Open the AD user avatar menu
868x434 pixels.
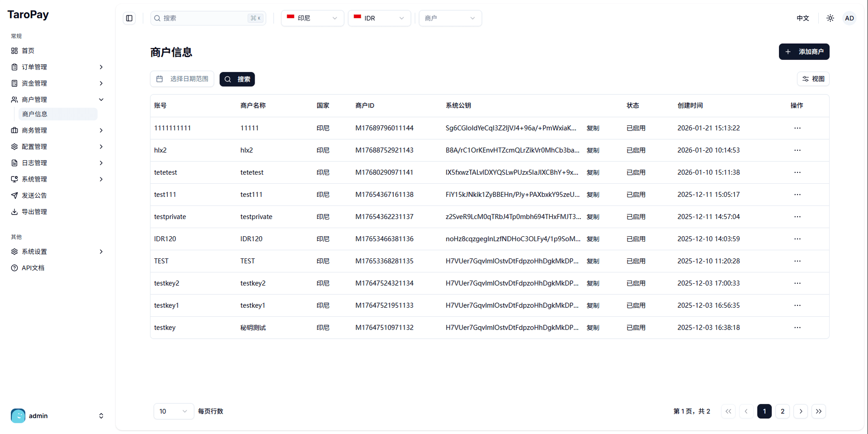pos(849,18)
